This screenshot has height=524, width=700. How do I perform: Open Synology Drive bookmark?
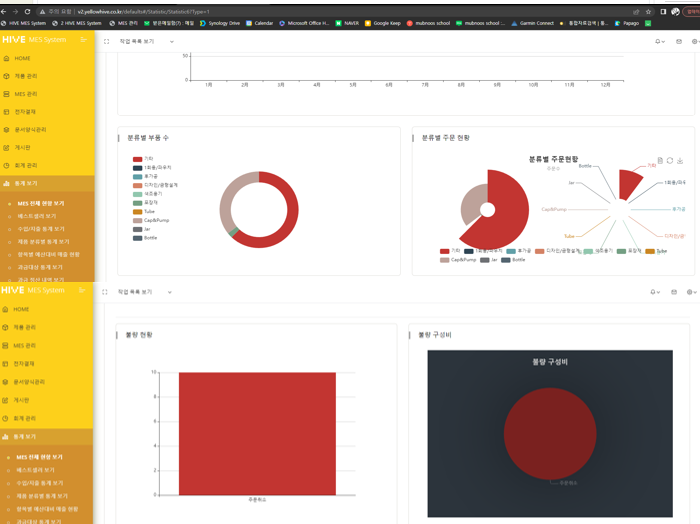click(x=220, y=23)
